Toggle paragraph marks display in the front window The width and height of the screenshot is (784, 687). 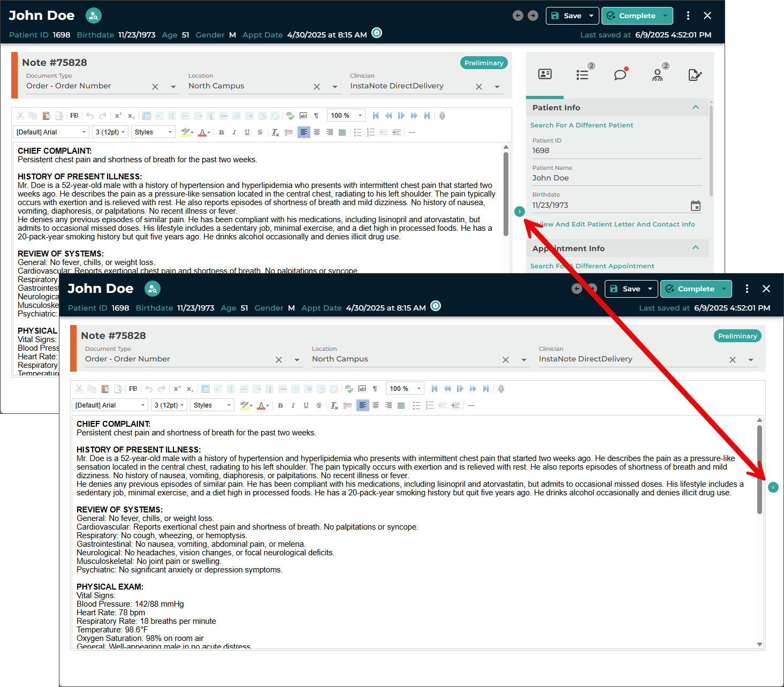click(375, 389)
